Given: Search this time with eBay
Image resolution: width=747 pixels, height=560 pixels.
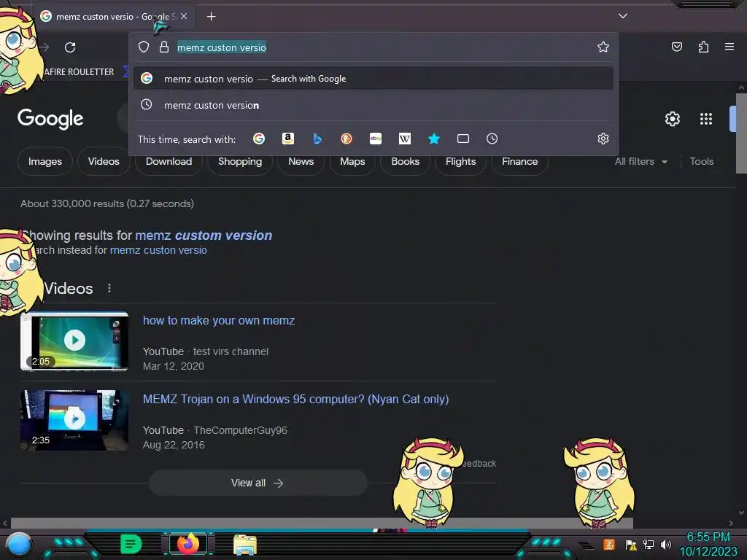Looking at the screenshot, I should 376,139.
